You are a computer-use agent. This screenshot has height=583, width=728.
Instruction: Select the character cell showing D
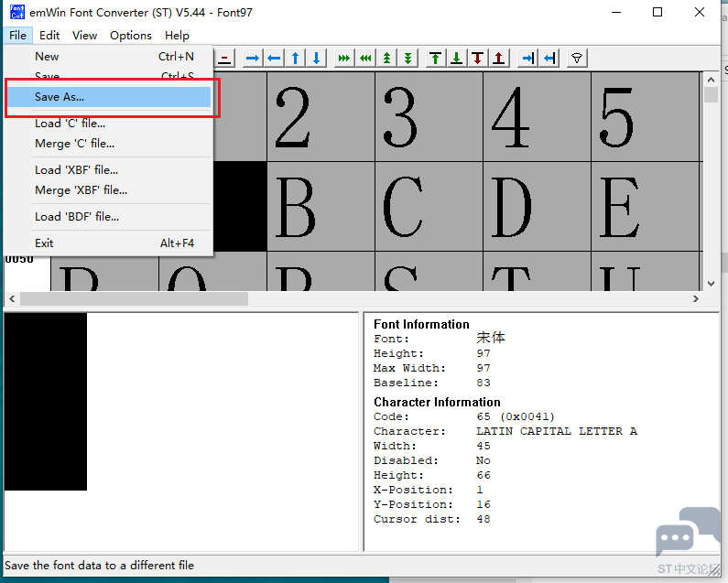[x=538, y=207]
